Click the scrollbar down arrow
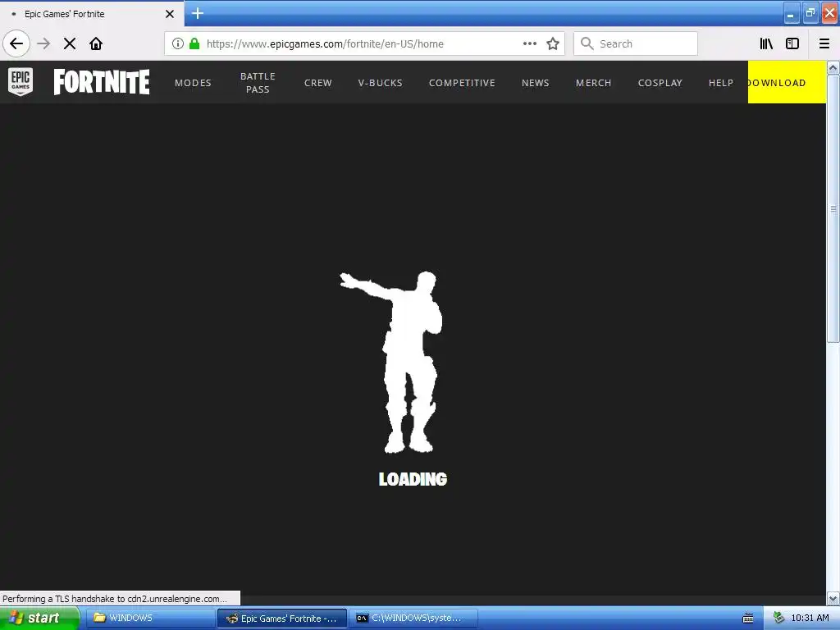The image size is (840, 630). click(833, 598)
